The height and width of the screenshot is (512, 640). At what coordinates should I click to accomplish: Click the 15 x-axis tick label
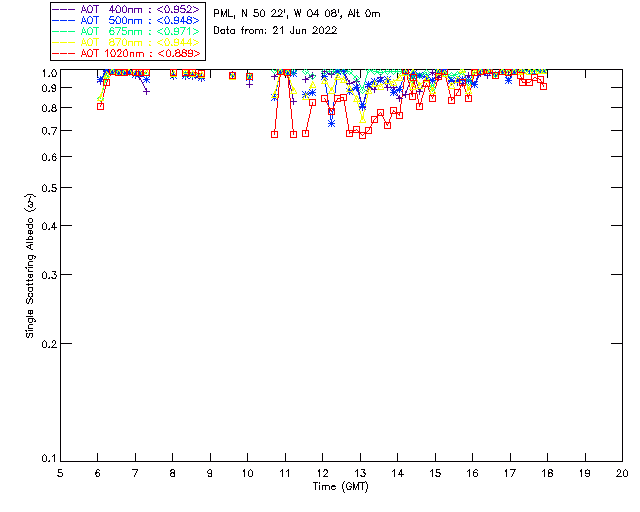(435, 473)
